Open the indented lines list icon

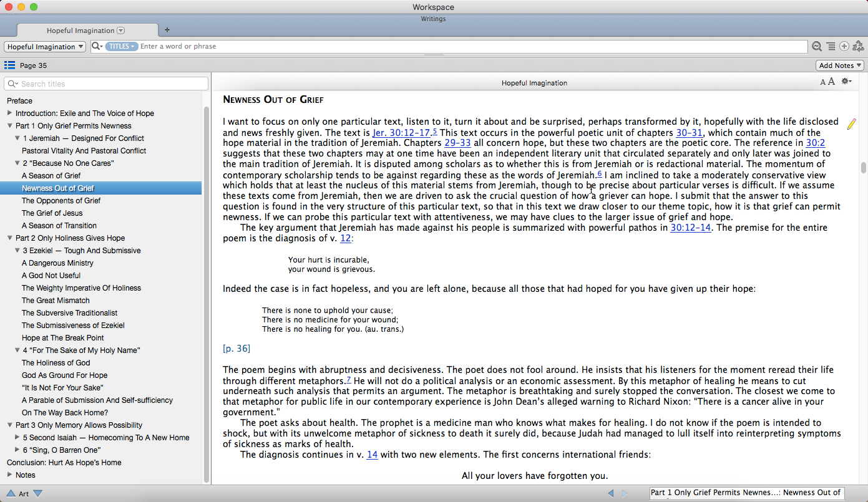click(831, 46)
